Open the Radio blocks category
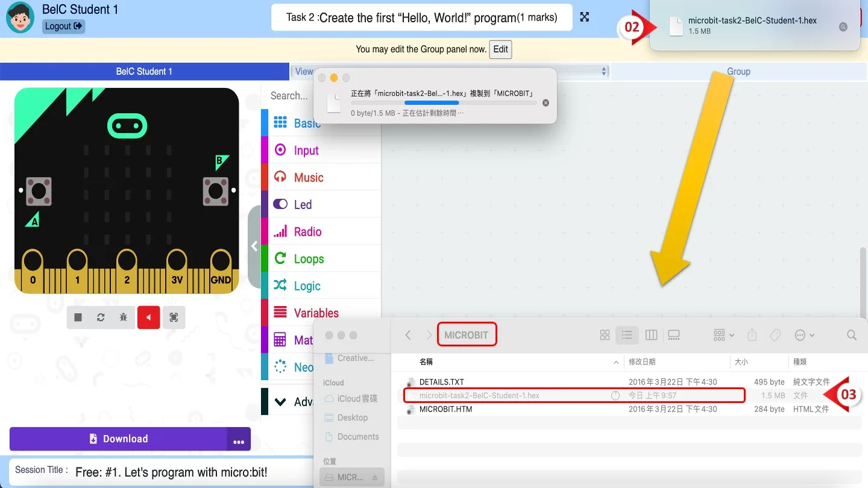 point(321,231)
